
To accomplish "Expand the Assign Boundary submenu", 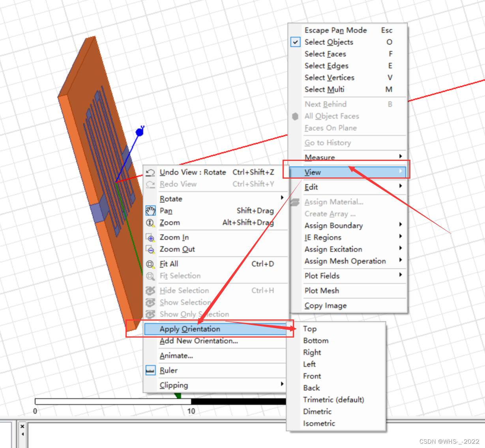I will point(348,226).
